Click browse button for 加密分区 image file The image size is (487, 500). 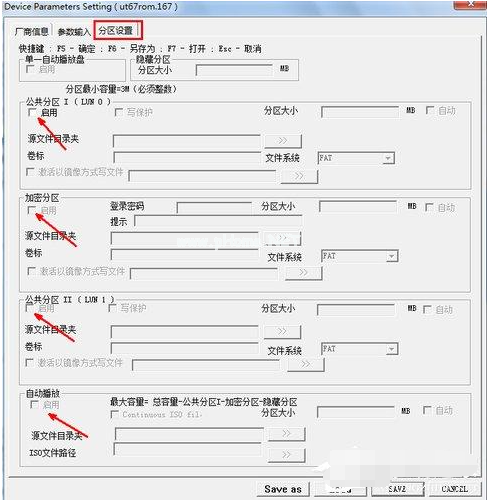(x=303, y=273)
